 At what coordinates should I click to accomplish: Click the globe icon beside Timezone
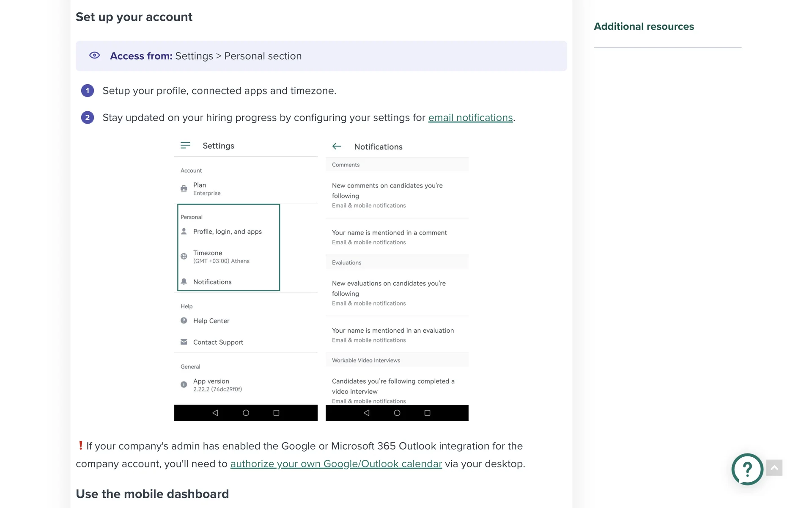(184, 256)
